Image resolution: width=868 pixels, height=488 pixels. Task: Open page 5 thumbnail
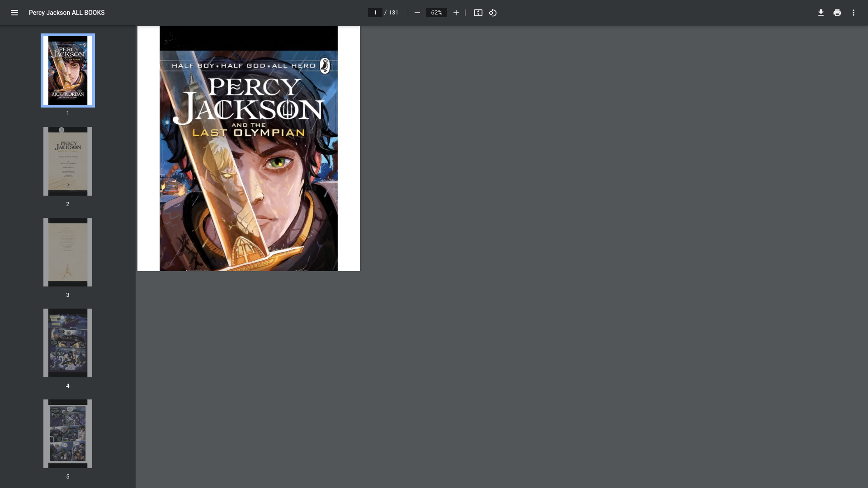[68, 434]
